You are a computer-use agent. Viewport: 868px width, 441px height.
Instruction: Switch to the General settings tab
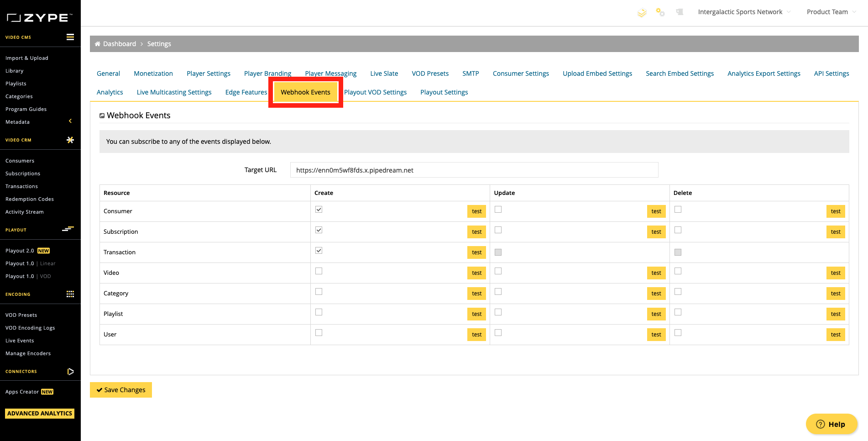[108, 73]
